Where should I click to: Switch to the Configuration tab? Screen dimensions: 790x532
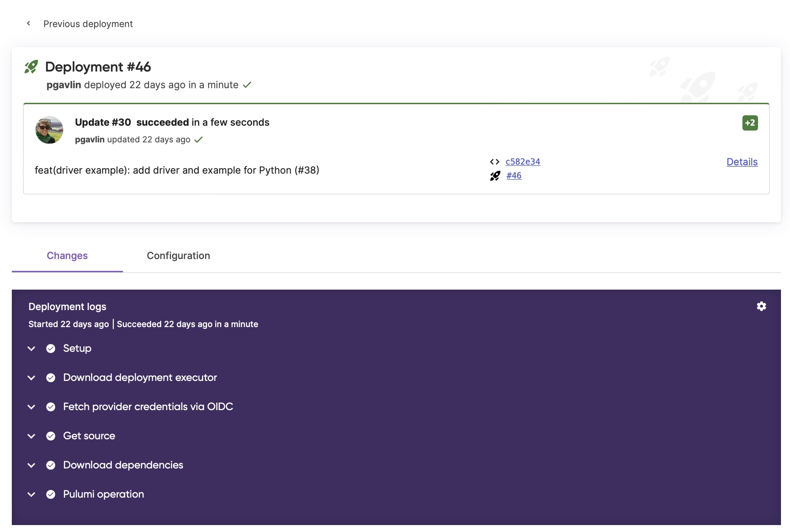[x=178, y=256]
